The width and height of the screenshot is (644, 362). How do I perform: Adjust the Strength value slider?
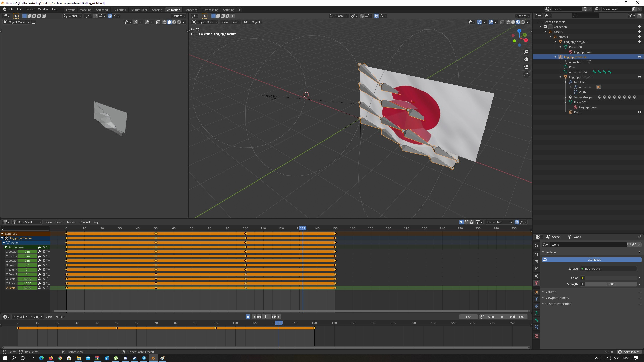pos(611,284)
